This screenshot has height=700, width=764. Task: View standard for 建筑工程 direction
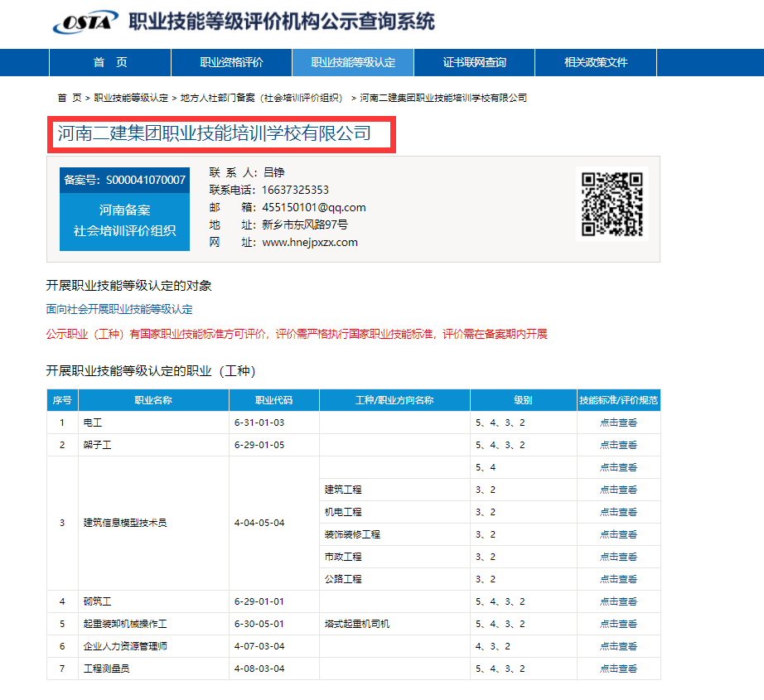click(618, 490)
